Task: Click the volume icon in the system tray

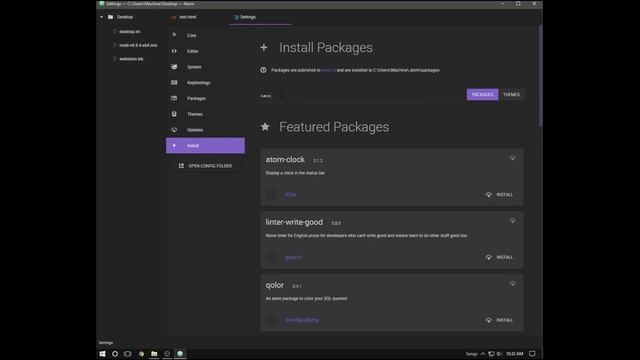Action: coord(499,354)
